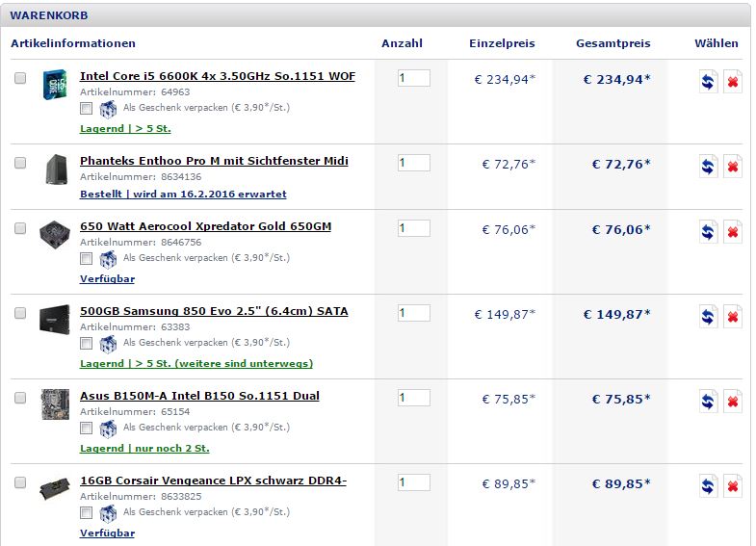
Task: Click total price '€ 149,87*' in Gesamtpreis
Action: coord(616,315)
